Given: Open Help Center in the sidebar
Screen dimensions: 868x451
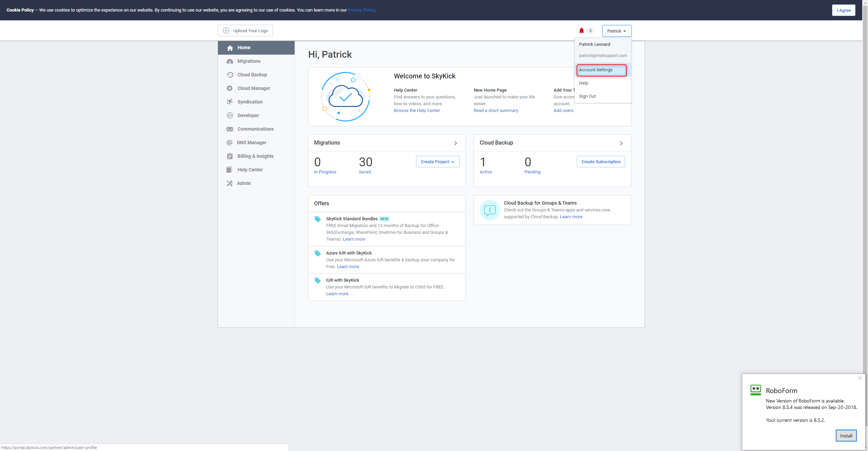Looking at the screenshot, I should (256, 170).
